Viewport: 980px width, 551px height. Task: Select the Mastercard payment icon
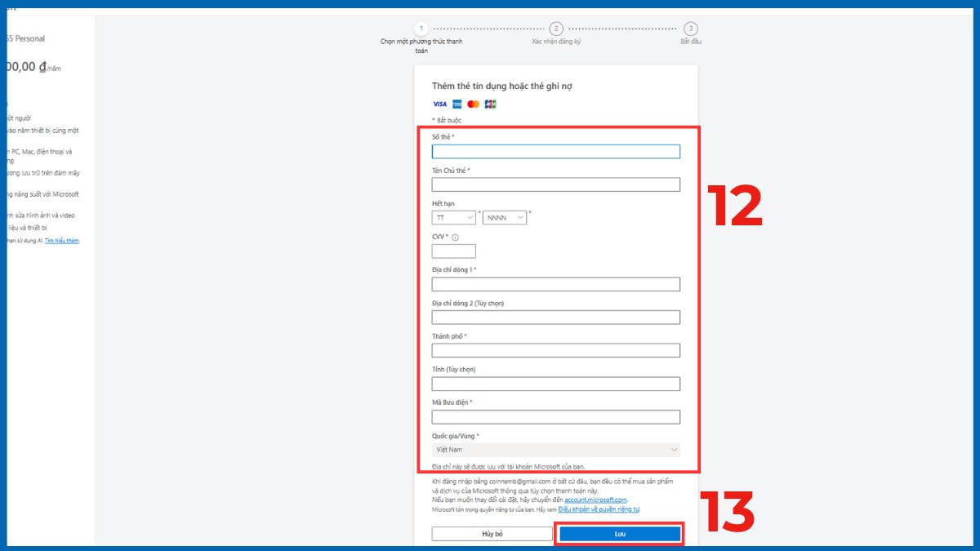point(473,104)
